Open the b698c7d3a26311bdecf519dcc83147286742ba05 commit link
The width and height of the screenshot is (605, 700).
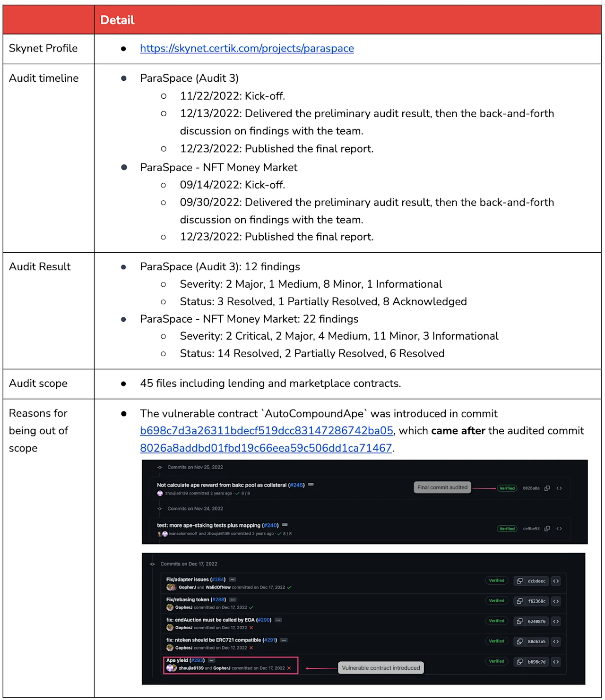pos(267,431)
